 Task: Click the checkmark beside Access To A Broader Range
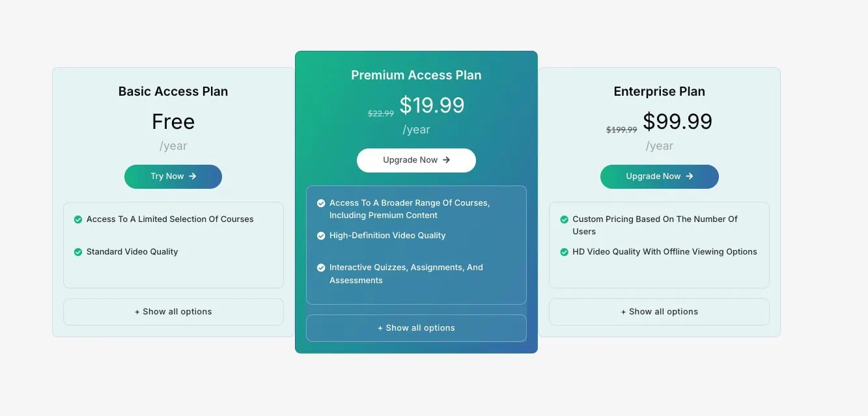coord(321,202)
